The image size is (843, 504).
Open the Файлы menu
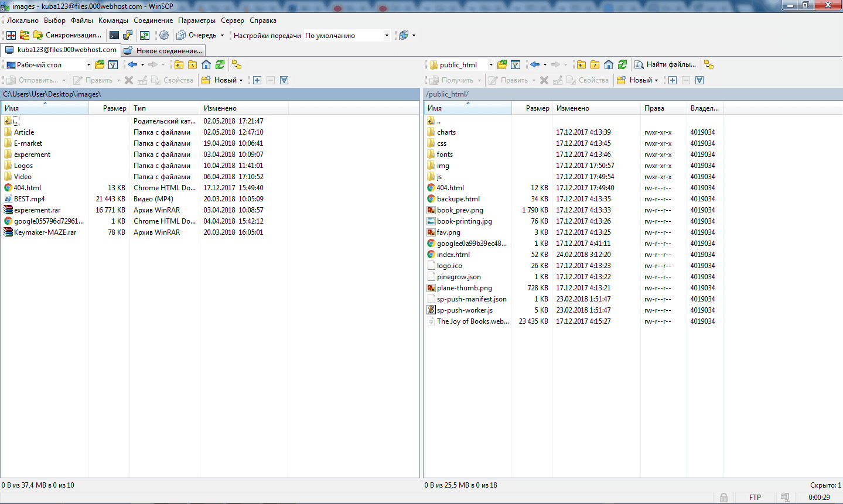click(82, 20)
